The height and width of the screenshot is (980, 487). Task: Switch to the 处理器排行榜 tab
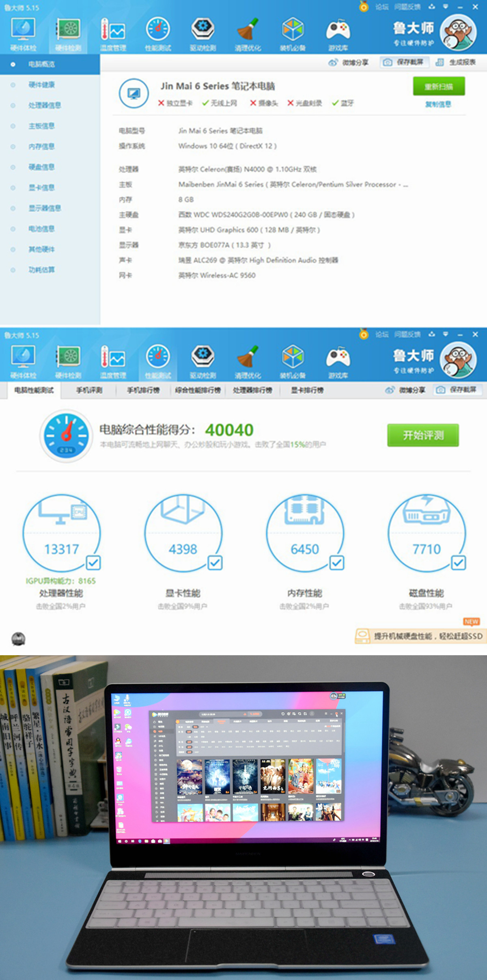[x=252, y=390]
